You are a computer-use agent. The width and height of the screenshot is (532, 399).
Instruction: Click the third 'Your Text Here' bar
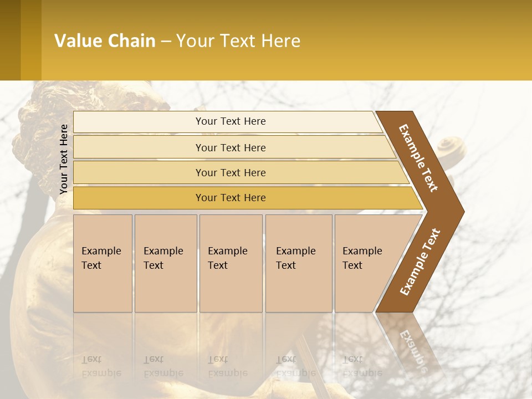(241, 172)
